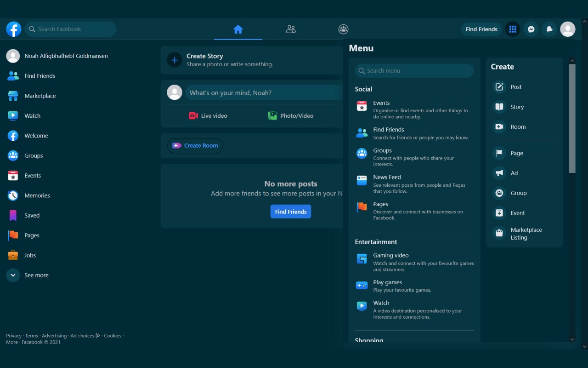Click the Create Room button
Image resolution: width=588 pixels, height=368 pixels.
195,145
